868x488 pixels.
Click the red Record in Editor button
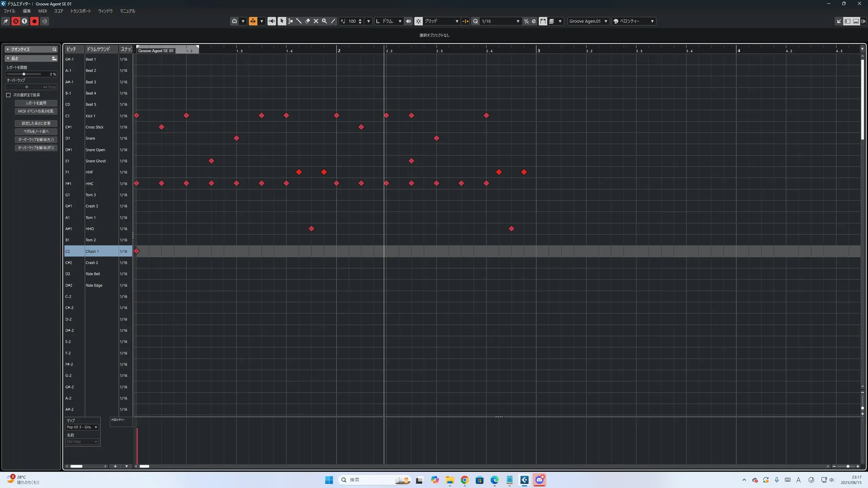[34, 21]
